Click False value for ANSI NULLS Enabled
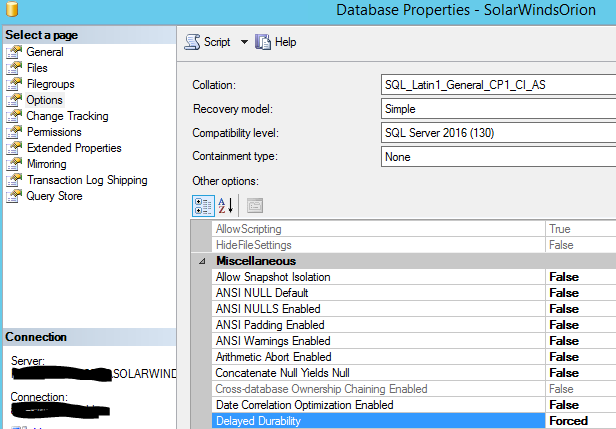The height and width of the screenshot is (429, 616). 564,309
